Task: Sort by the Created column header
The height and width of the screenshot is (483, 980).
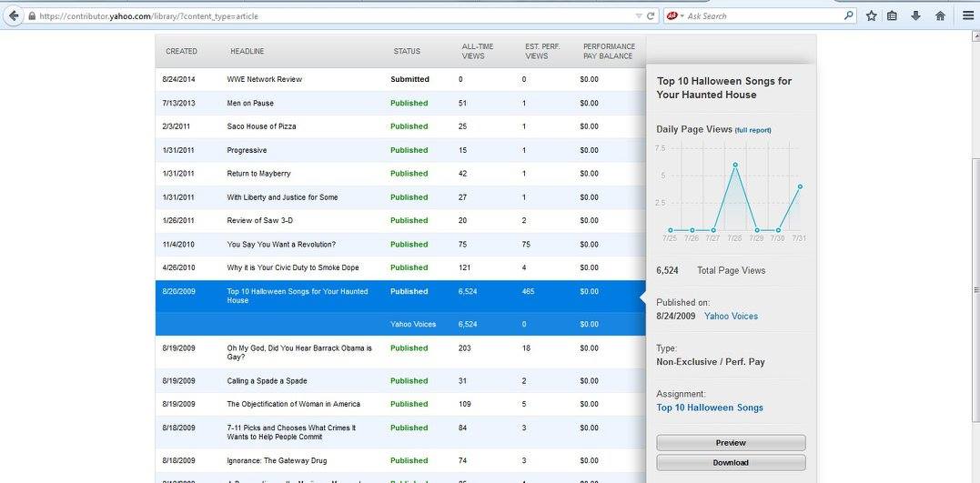Action: [x=181, y=51]
